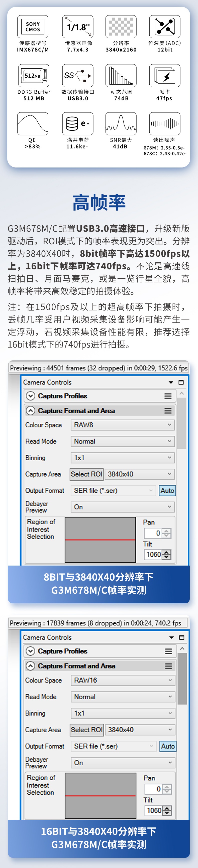Toggle the Auto output format button in RAW8 panel
198x868 pixels.
click(167, 490)
